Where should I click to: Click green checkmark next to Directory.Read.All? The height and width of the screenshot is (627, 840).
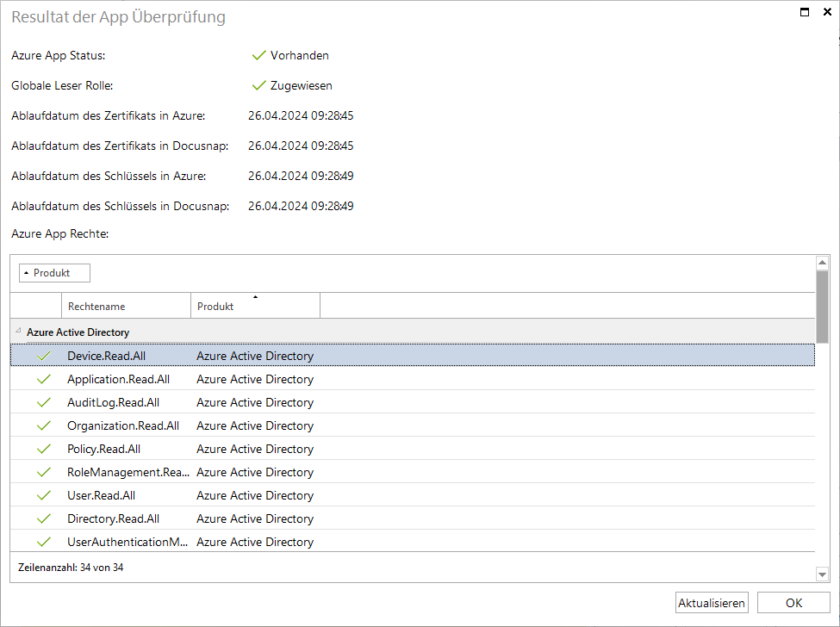(44, 518)
